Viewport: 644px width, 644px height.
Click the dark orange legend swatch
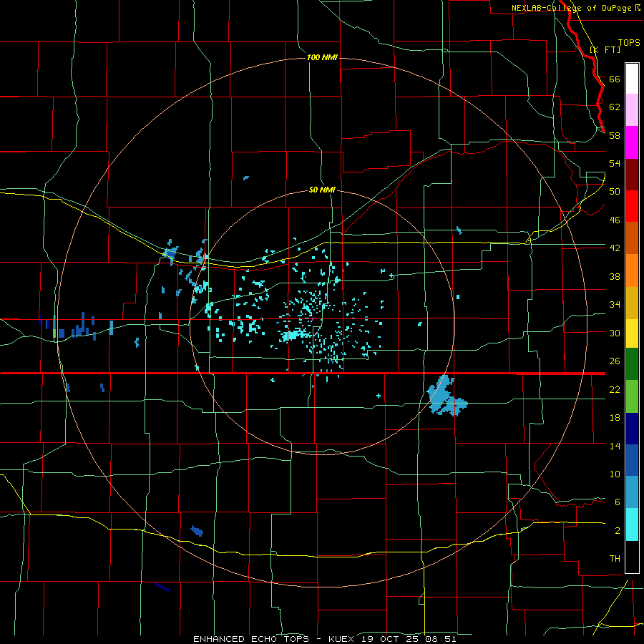coord(632,238)
